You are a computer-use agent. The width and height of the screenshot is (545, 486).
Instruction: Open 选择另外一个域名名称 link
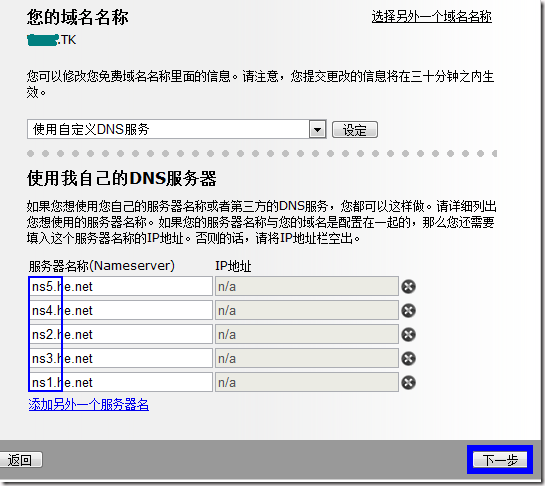[x=432, y=16]
